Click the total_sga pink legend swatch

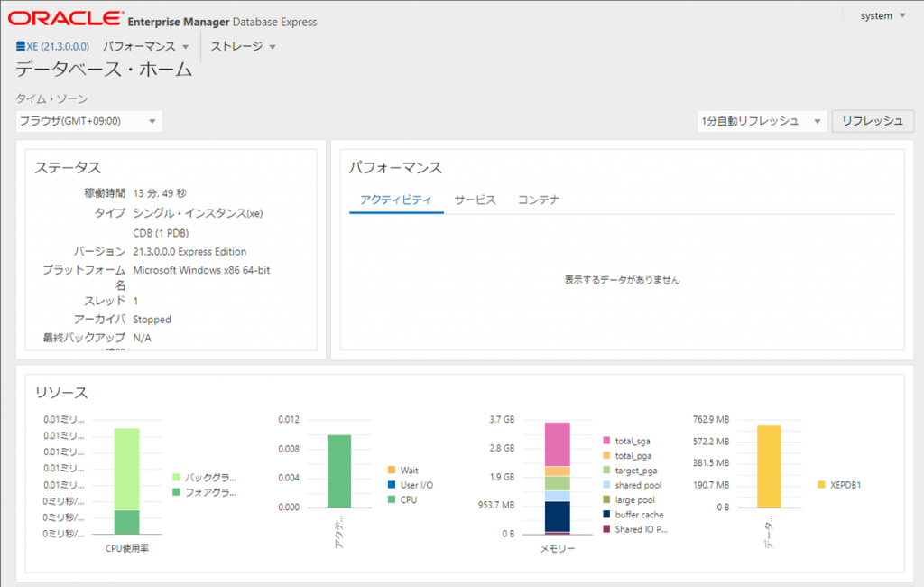(606, 441)
